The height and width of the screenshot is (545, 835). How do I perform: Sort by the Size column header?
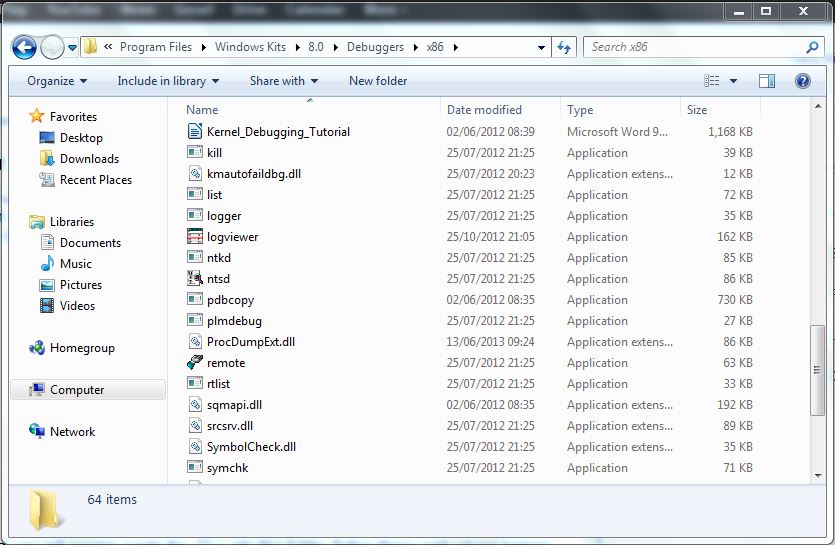(x=697, y=110)
